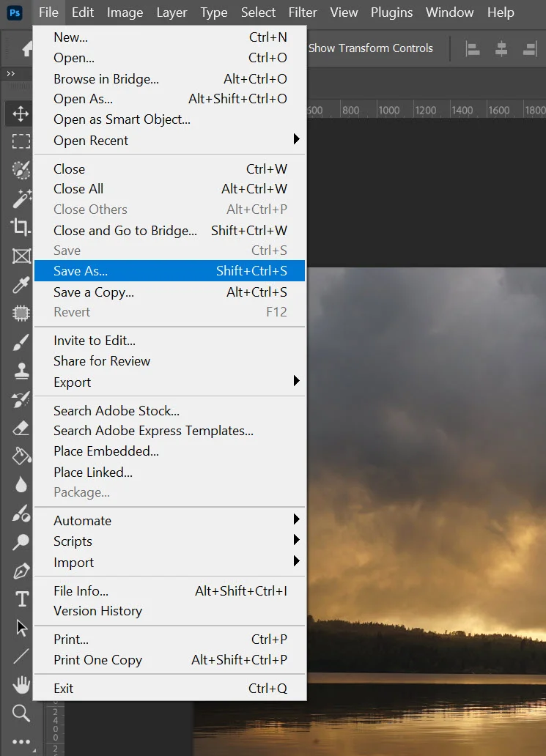Viewport: 546px width, 756px height.
Task: Choose Place Embedded...
Action: click(x=169, y=451)
